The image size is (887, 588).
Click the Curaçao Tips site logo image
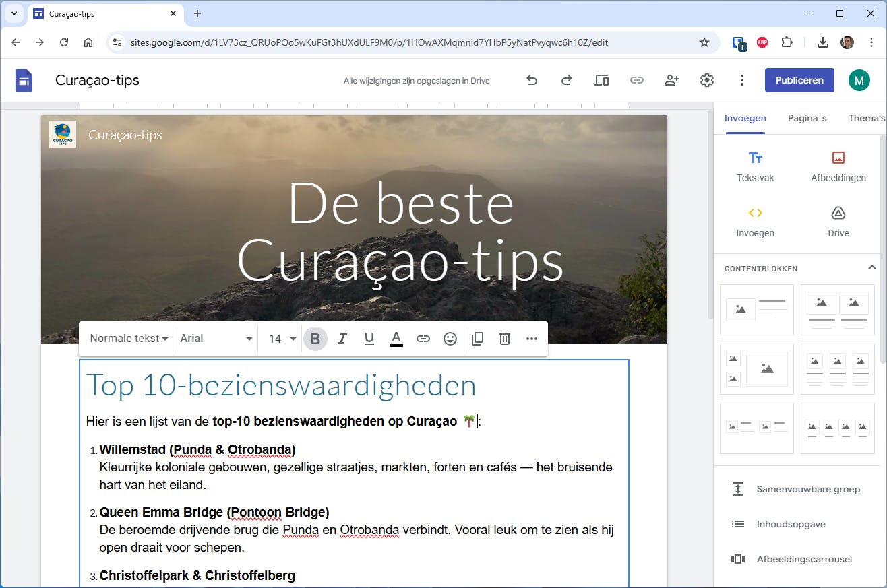tap(63, 134)
